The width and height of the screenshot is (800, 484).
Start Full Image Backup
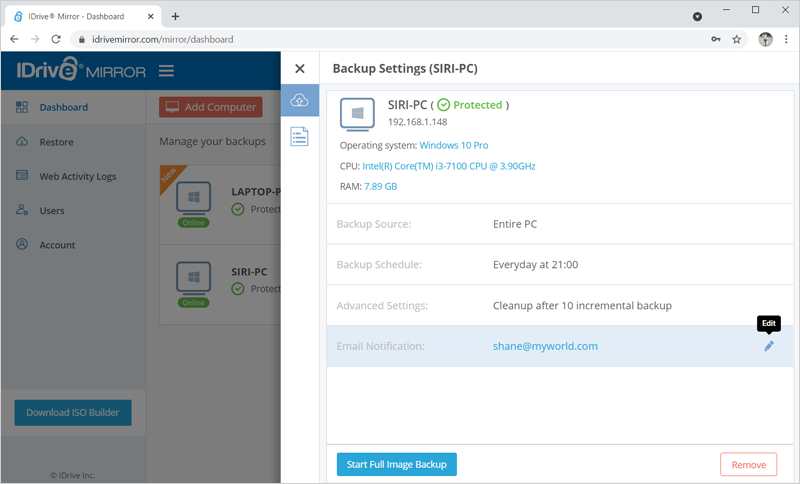point(396,465)
